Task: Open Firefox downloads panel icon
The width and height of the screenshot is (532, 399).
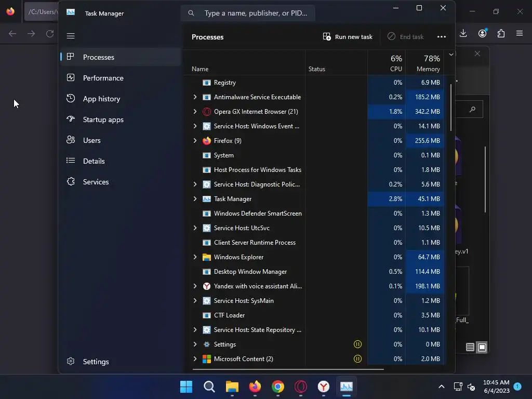Action: point(463,33)
